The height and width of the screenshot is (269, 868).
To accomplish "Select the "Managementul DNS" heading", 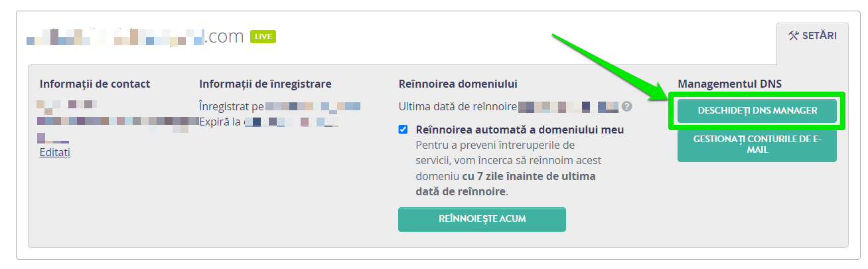I will coord(730,84).
